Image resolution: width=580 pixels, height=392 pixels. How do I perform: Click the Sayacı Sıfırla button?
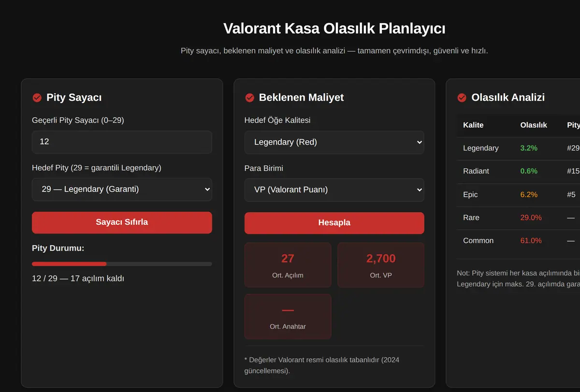122,222
